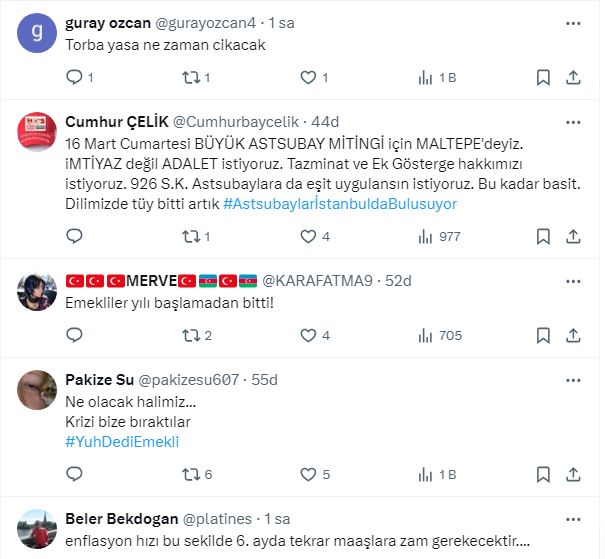Reply to Pakize Su's tweet

[x=74, y=474]
